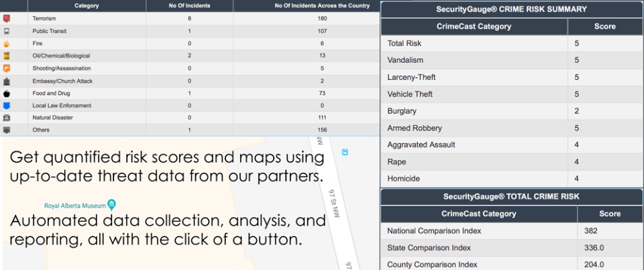Viewport: 644px width, 270px height.
Task: Click the SecurityGauge TOTAL CRIME RISK heading
Action: [512, 196]
